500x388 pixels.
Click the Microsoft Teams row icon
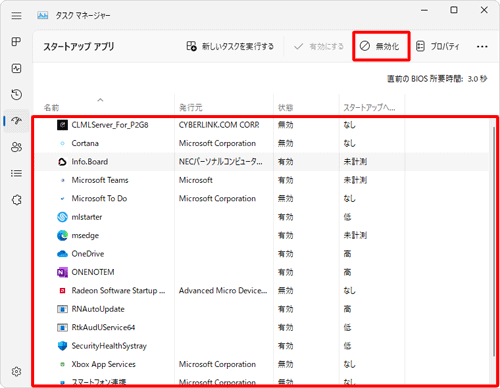tap(62, 180)
